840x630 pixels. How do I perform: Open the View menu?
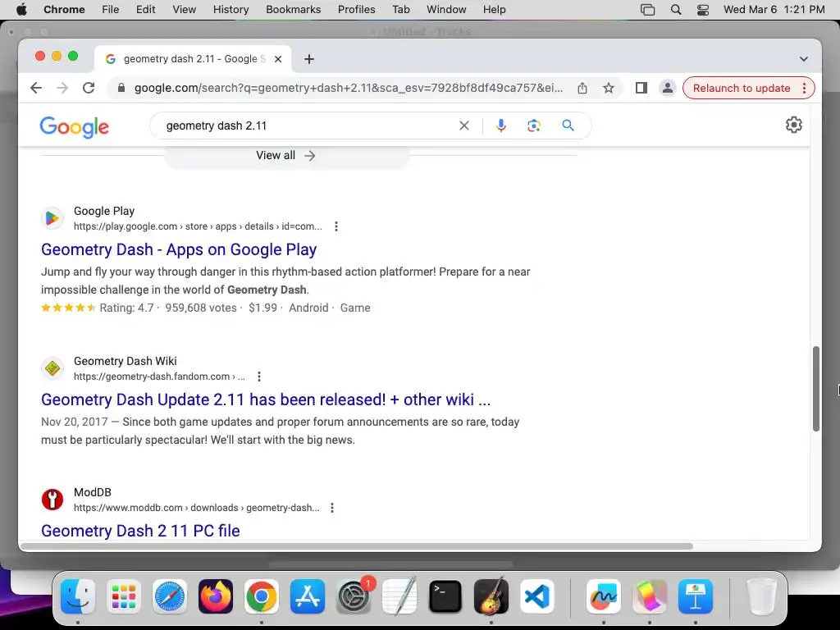point(185,10)
